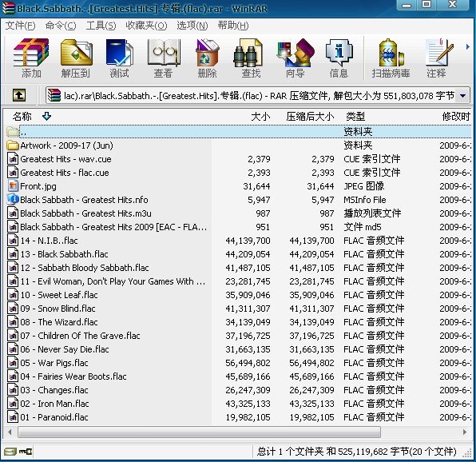Click file icon of 01 - Paranoid.flac
The width and height of the screenshot is (476, 462).
pyautogui.click(x=13, y=416)
